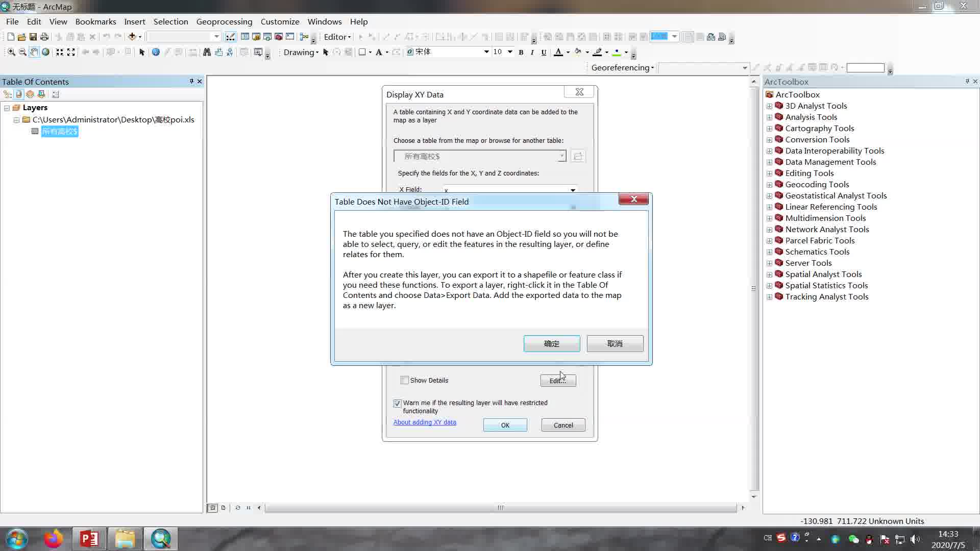Viewport: 980px width, 551px height.
Task: Open the Windows menu
Action: [x=324, y=21]
